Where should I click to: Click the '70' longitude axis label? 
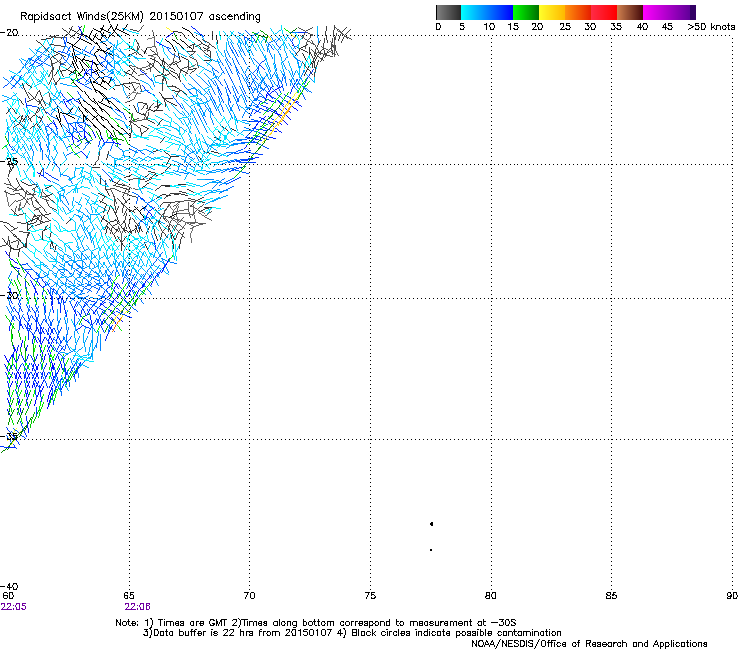[249, 596]
